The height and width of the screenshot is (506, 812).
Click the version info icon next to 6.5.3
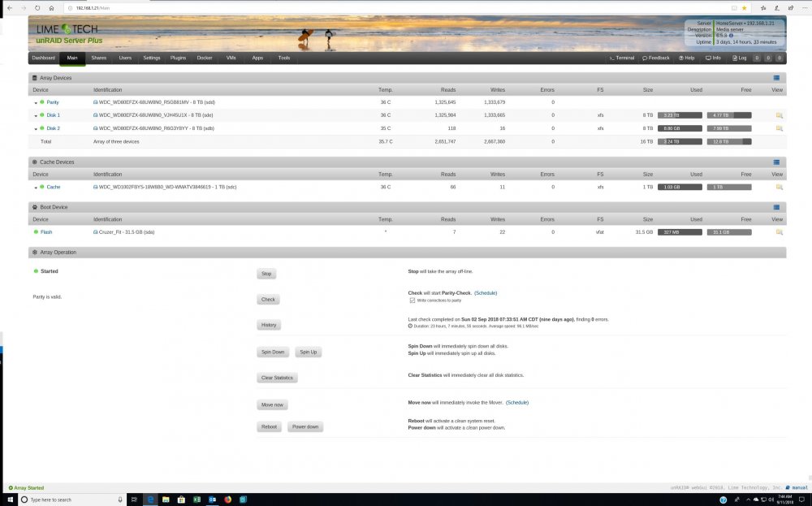(x=732, y=36)
